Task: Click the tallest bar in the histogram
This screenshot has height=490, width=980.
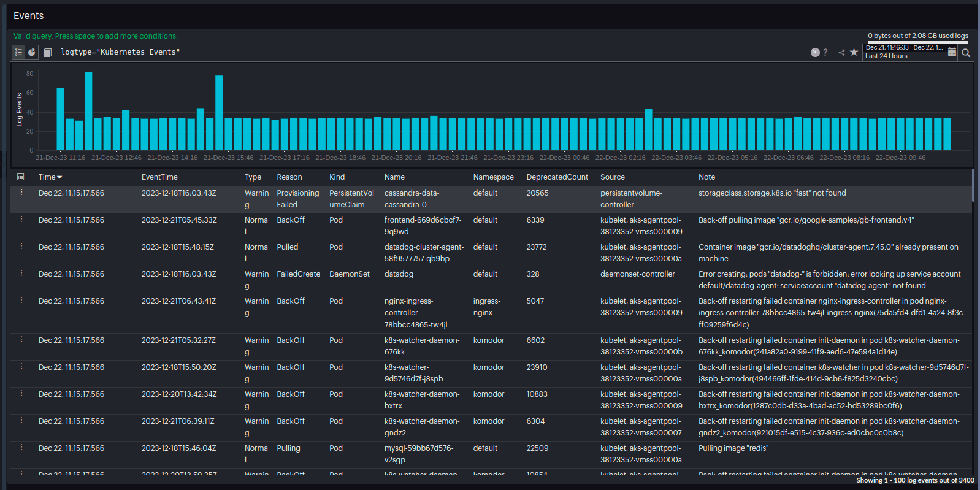Action: pos(88,110)
